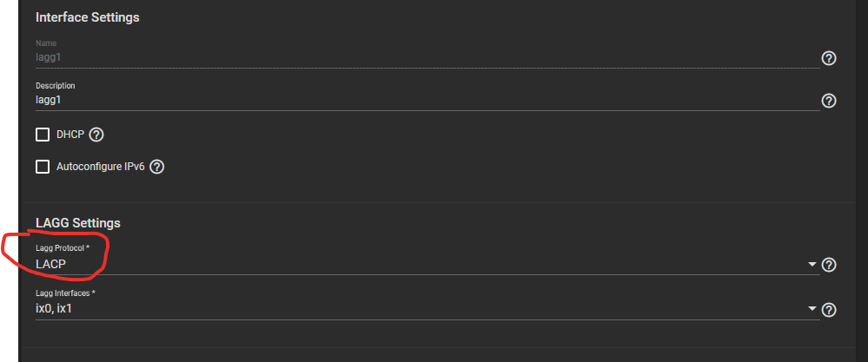868x362 pixels.
Task: Select the "ix0, ix1" interfaces value
Action: [55, 308]
